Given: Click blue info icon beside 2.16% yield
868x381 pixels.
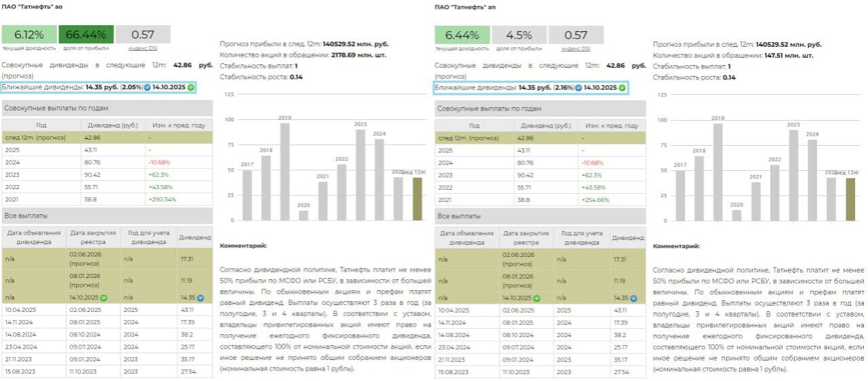Looking at the screenshot, I should tap(579, 87).
